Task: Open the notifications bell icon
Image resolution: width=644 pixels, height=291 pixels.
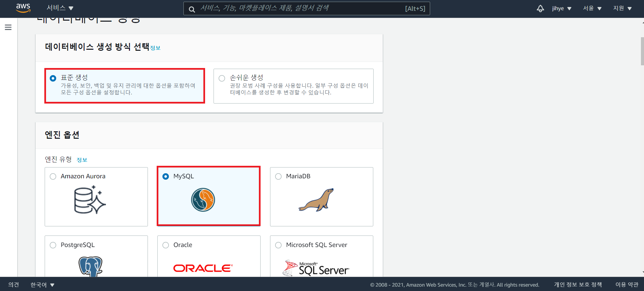Action: pos(540,8)
